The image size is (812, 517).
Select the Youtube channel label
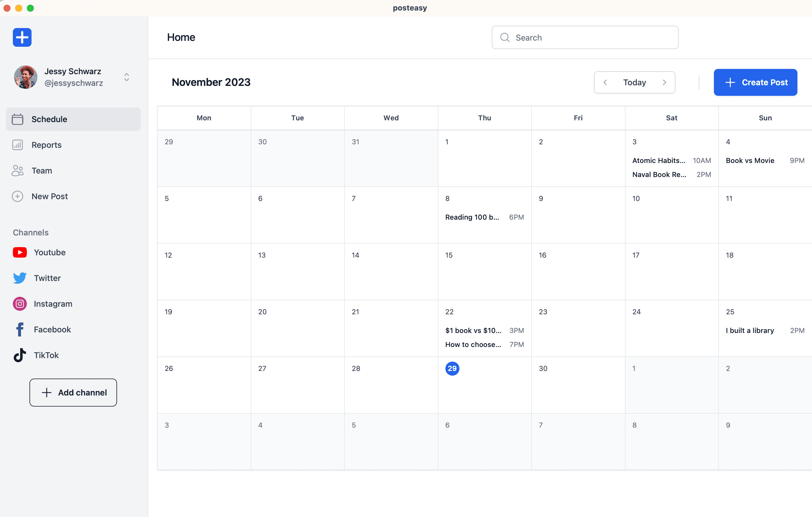click(50, 252)
